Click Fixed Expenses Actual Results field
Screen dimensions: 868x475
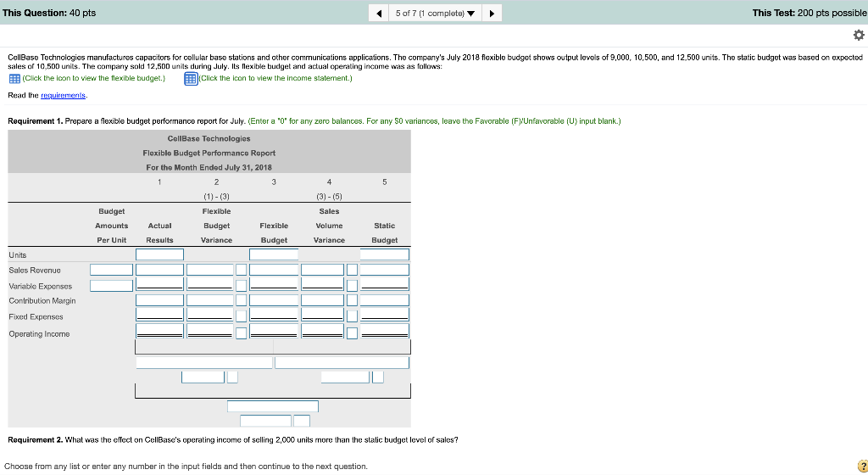159,315
